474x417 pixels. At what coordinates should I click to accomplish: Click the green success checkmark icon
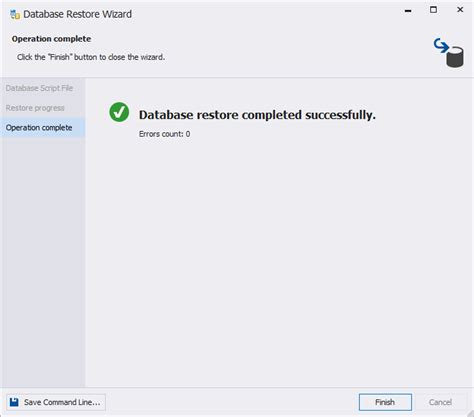119,112
